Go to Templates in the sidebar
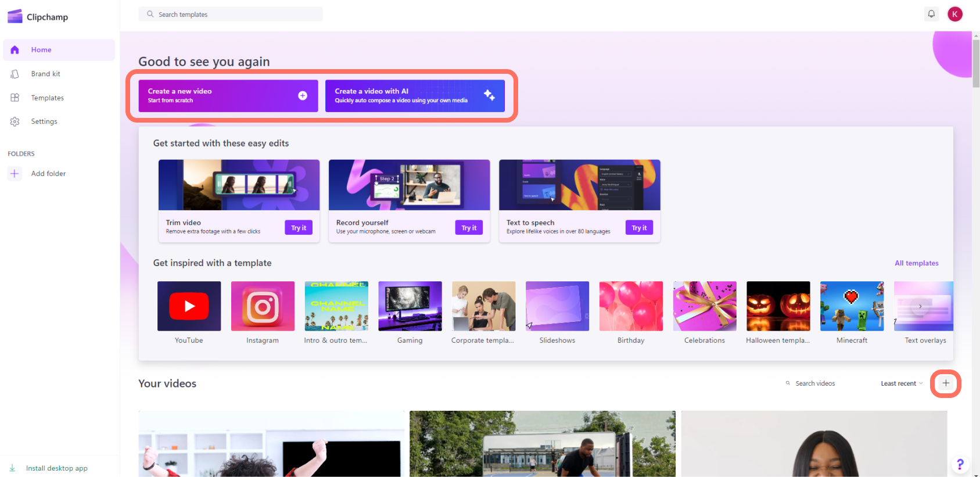 [x=47, y=98]
